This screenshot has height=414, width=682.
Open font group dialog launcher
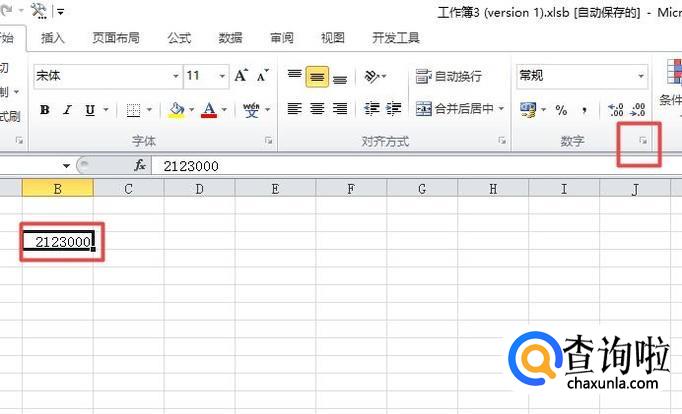tap(268, 140)
